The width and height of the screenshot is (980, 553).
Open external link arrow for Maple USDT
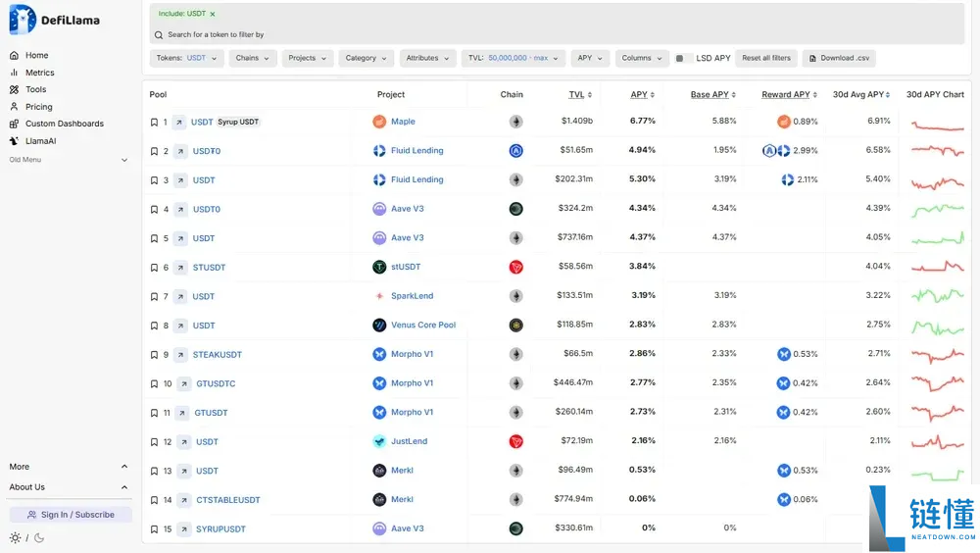point(178,122)
